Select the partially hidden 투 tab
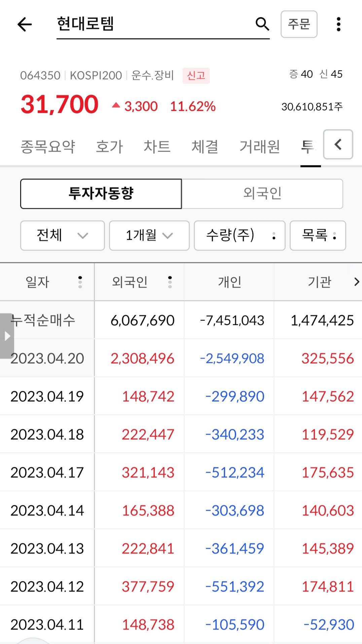The width and height of the screenshot is (362, 644). (309, 147)
